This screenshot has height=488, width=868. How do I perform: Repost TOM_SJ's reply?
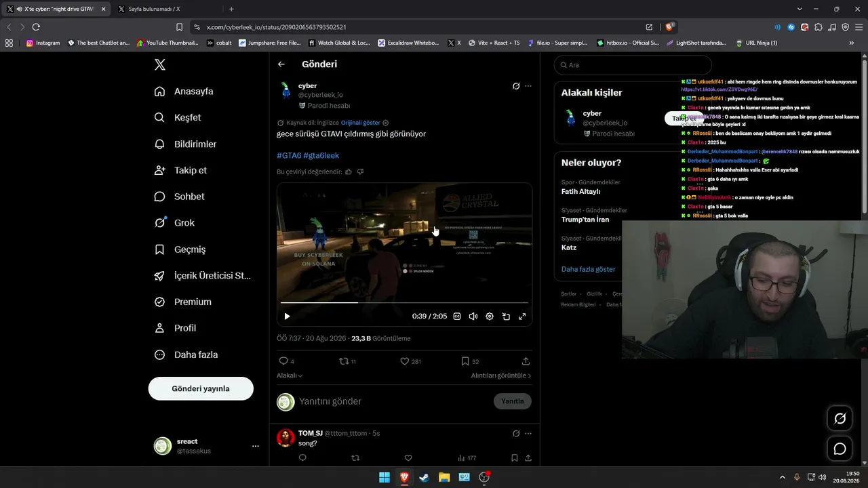[355, 458]
